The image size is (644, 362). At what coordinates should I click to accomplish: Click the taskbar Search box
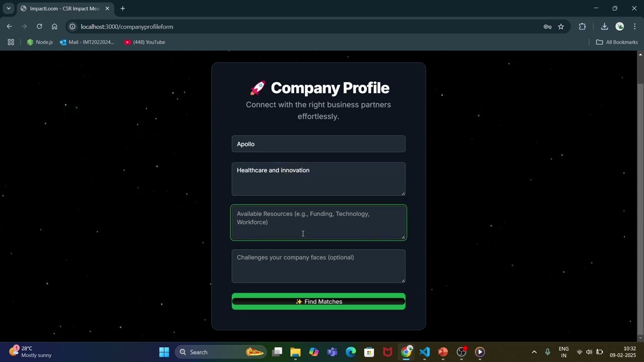tap(221, 352)
